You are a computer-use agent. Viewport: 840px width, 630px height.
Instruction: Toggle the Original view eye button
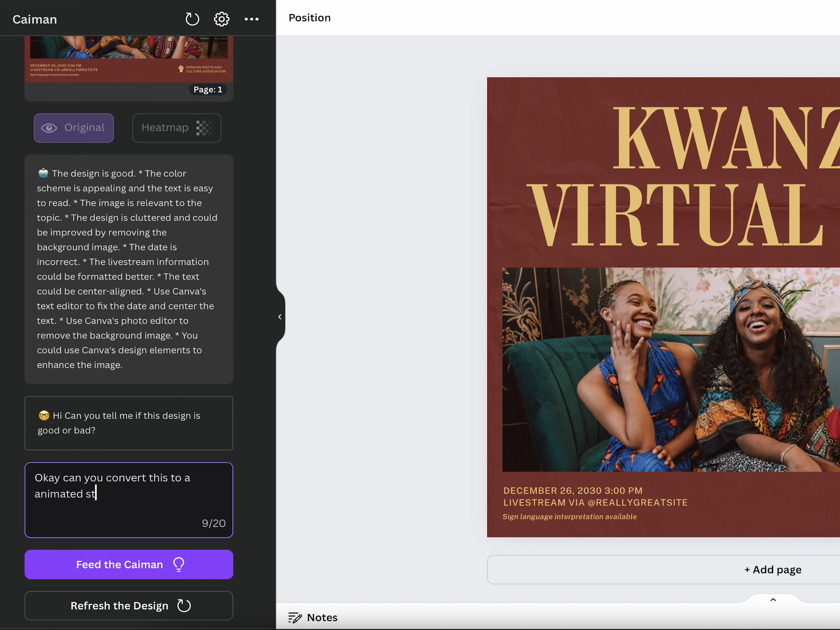pos(73,128)
